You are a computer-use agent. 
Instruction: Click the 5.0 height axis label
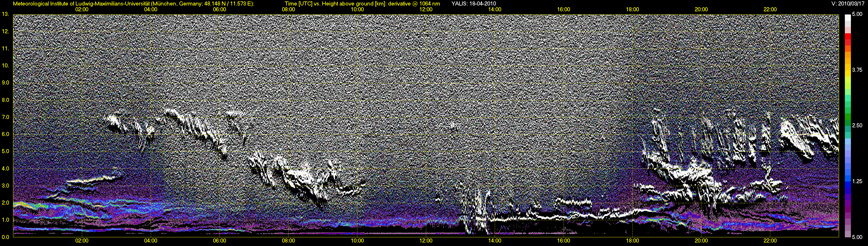click(5, 151)
